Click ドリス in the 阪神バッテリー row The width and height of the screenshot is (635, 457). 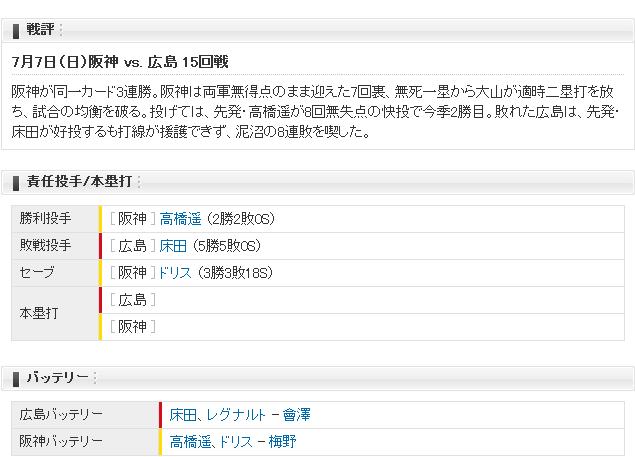click(237, 442)
